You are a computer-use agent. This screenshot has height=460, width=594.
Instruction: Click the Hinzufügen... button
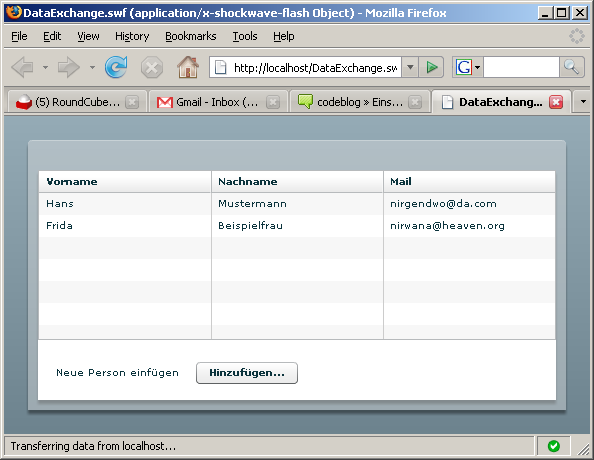(247, 373)
